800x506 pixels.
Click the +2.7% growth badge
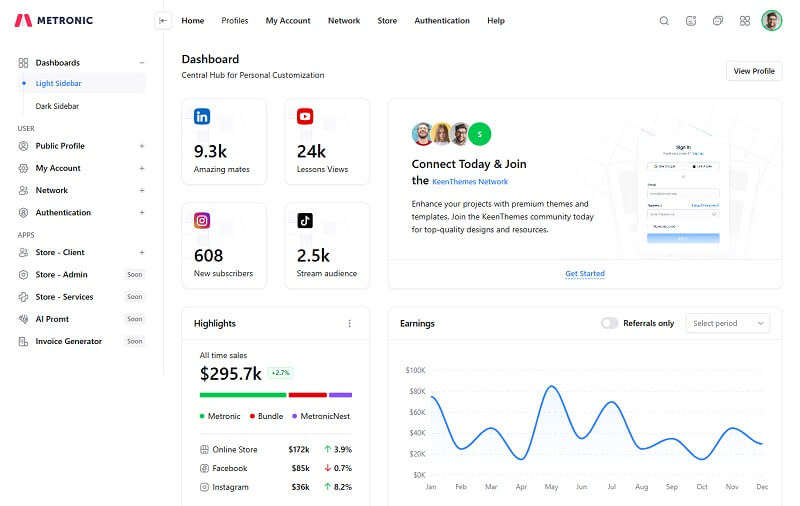[x=280, y=373]
